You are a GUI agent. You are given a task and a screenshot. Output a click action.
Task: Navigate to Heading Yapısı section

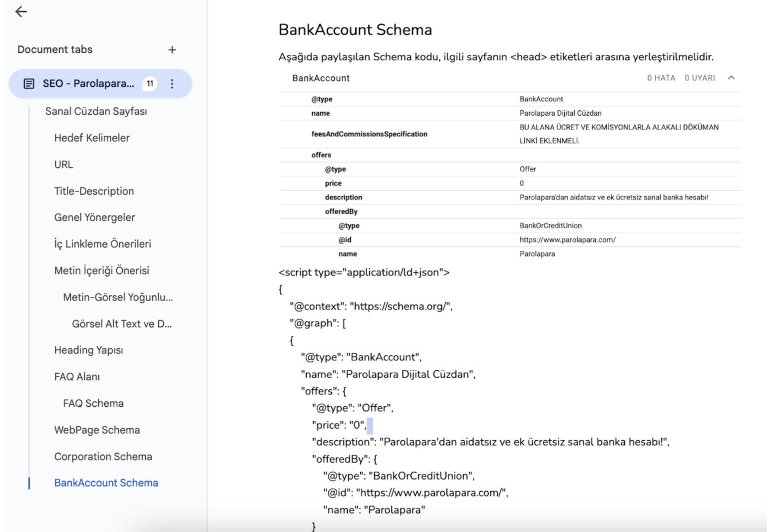coord(89,350)
